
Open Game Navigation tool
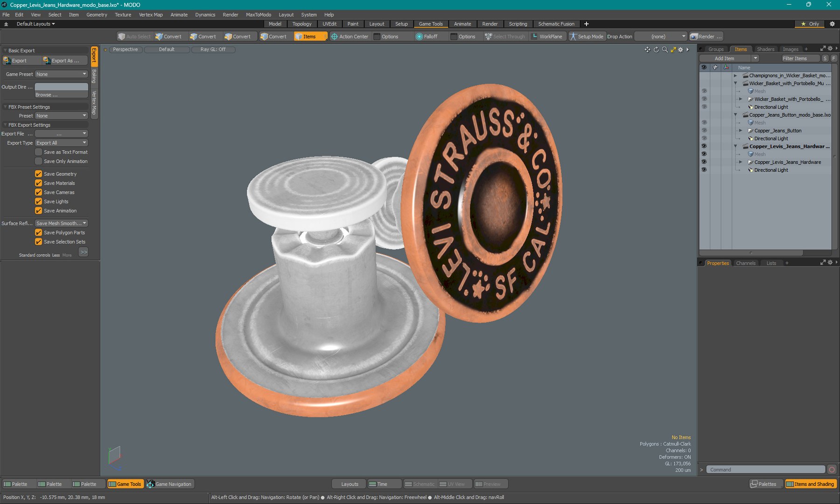click(169, 484)
